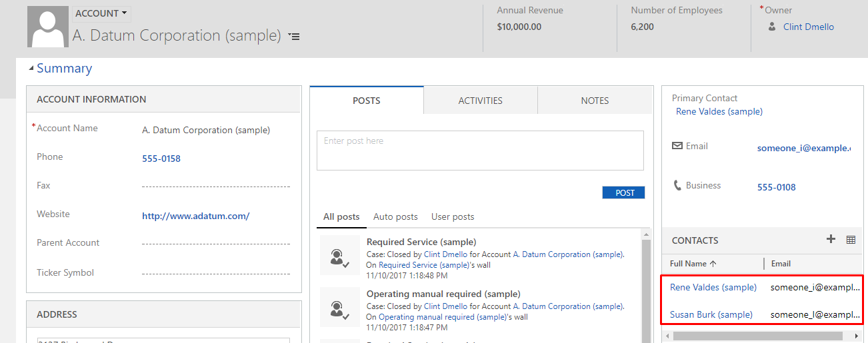Image resolution: width=868 pixels, height=343 pixels.
Task: Click the contacts horizontal scrollbar
Action: [x=760, y=336]
